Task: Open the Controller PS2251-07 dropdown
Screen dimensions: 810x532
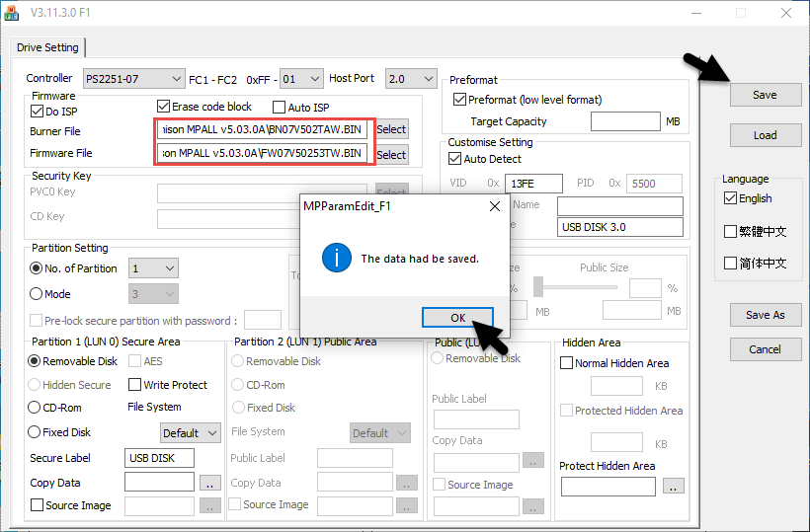Action: (x=133, y=79)
